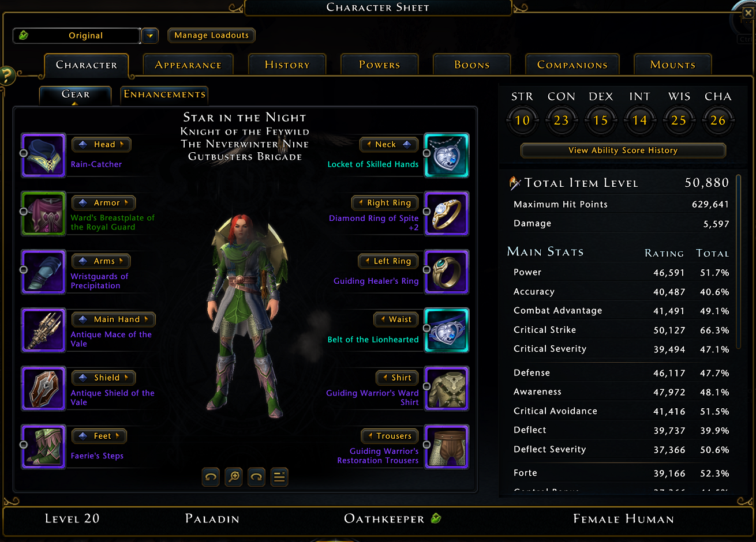Switch to the Powers tab
Screen dimensions: 756x542
pos(380,65)
